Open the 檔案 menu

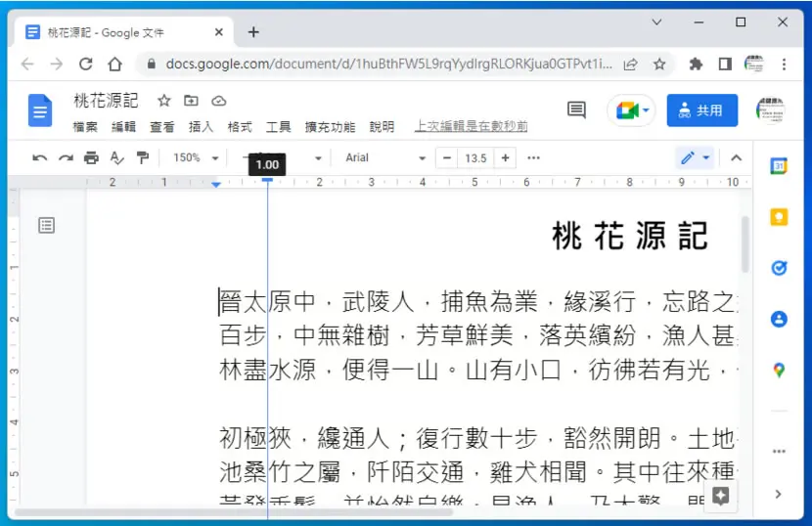click(85, 127)
